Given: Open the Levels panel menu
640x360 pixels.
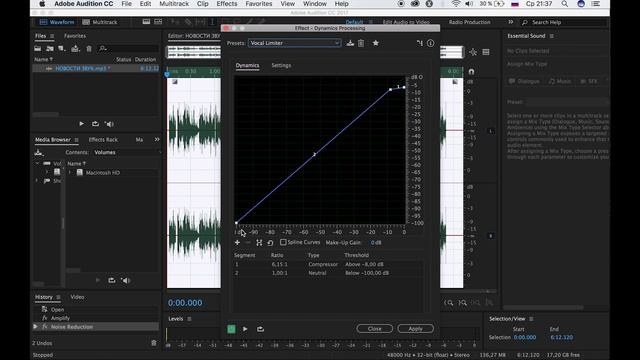Looking at the screenshot, I should (x=189, y=319).
